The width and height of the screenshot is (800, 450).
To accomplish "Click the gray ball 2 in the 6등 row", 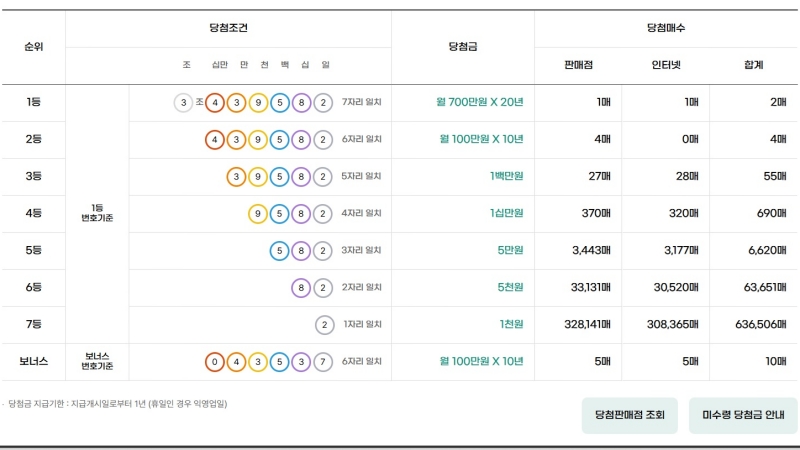I will tap(323, 288).
